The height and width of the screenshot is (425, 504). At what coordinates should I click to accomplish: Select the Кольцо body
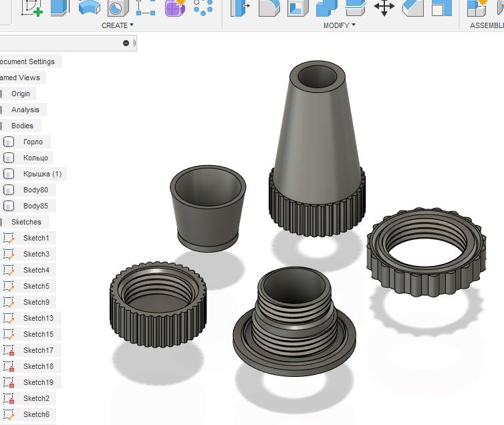[35, 158]
